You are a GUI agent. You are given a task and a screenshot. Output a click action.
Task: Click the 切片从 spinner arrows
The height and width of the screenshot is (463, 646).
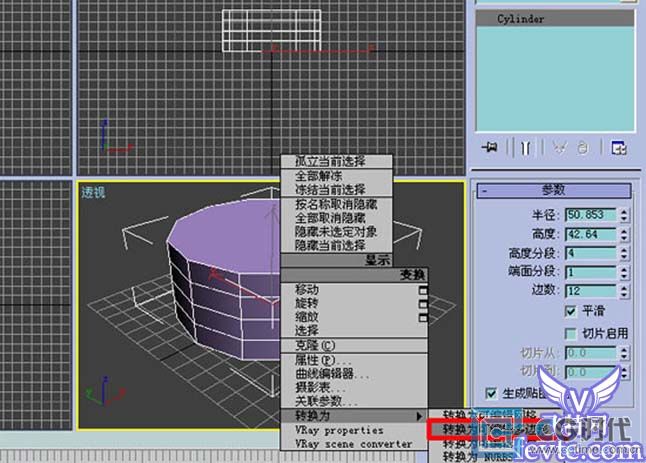[624, 353]
